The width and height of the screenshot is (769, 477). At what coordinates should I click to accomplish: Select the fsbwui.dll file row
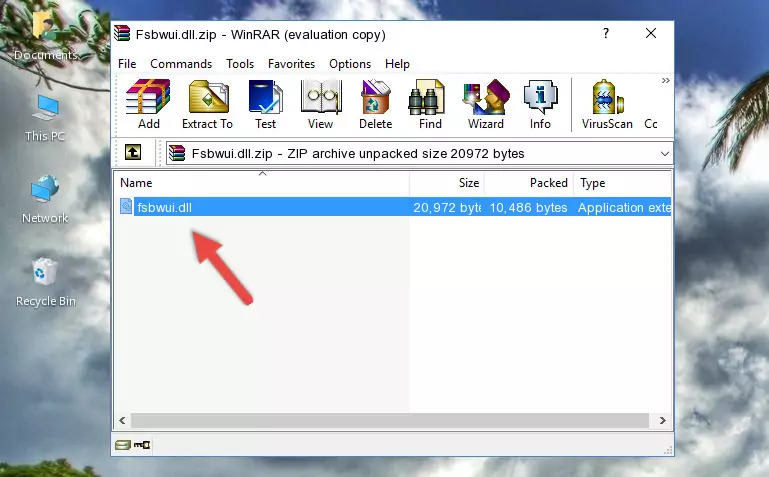[393, 207]
